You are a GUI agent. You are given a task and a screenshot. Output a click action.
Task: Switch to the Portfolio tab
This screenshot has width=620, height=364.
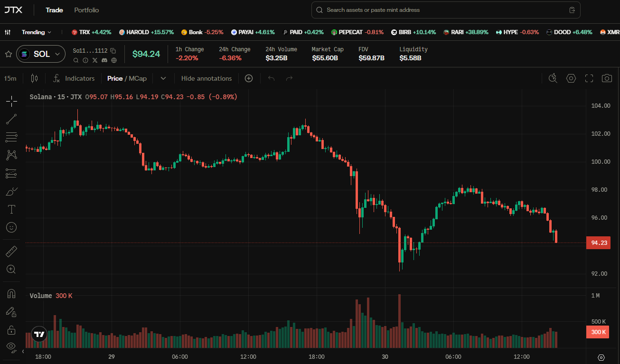pyautogui.click(x=86, y=10)
